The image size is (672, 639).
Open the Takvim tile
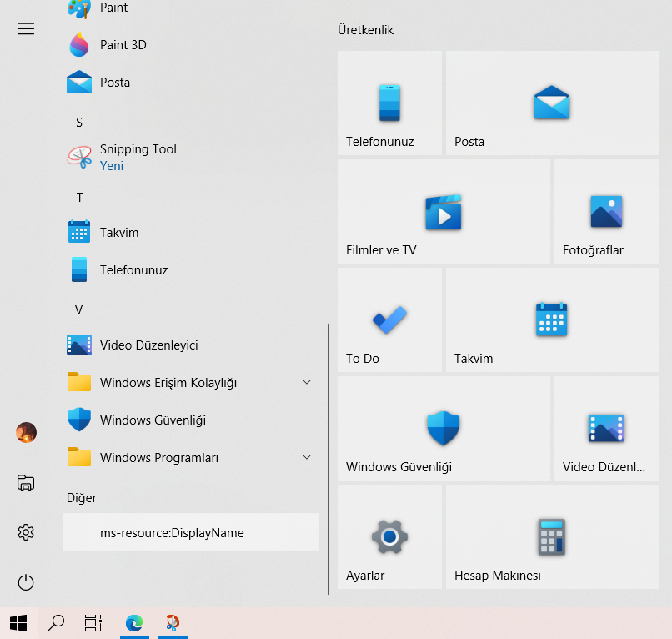(552, 320)
